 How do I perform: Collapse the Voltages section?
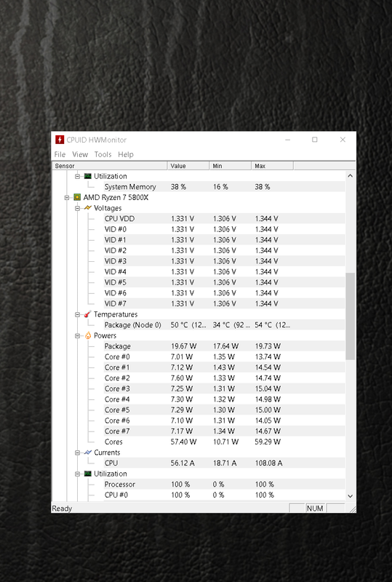[x=78, y=208]
